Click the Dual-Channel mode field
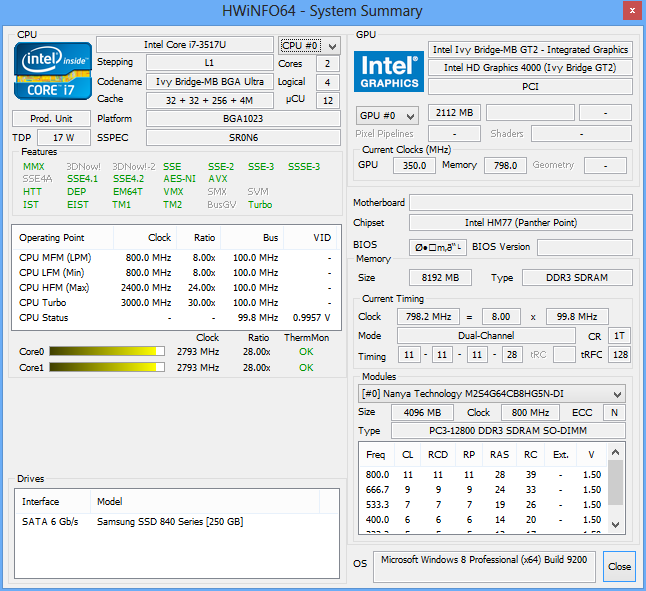 click(x=486, y=336)
